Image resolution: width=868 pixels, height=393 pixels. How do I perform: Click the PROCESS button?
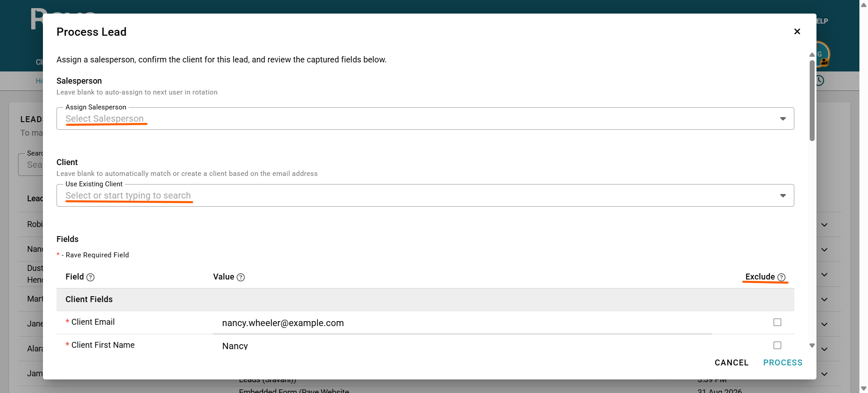pyautogui.click(x=783, y=363)
